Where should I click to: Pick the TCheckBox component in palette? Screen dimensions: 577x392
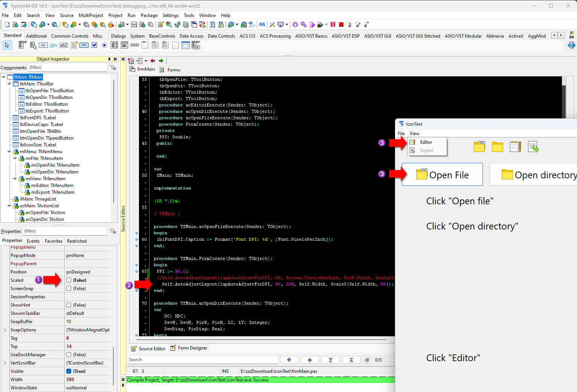coord(94,45)
